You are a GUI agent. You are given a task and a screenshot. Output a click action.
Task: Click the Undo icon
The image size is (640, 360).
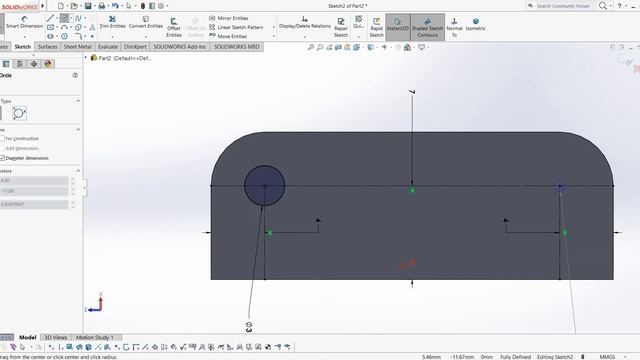coord(115,6)
